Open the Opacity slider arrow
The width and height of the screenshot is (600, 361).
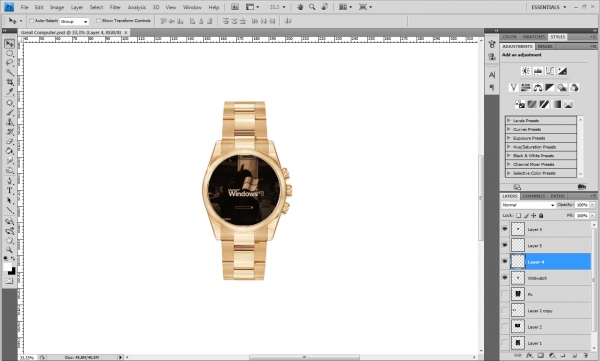tap(593, 205)
